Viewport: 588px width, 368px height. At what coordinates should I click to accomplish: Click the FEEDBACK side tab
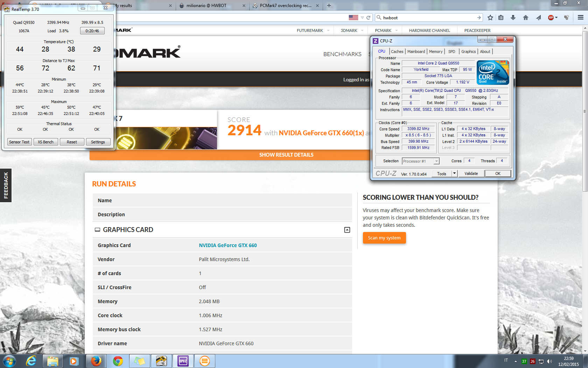pyautogui.click(x=6, y=185)
